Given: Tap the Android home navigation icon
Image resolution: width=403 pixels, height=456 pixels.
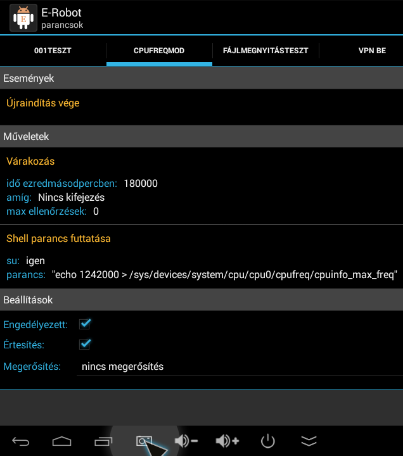Looking at the screenshot, I should (x=62, y=441).
